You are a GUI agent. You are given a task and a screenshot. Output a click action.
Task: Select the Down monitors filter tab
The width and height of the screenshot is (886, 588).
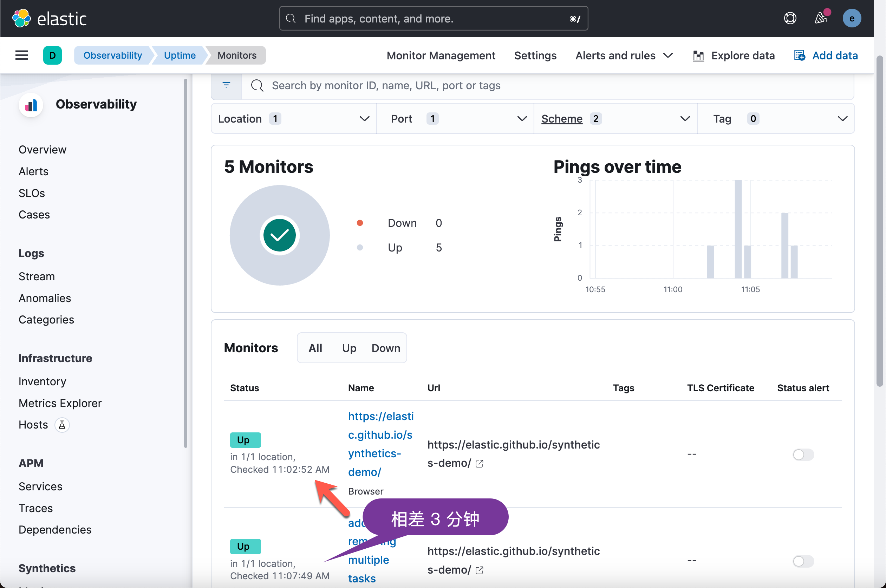tap(385, 348)
